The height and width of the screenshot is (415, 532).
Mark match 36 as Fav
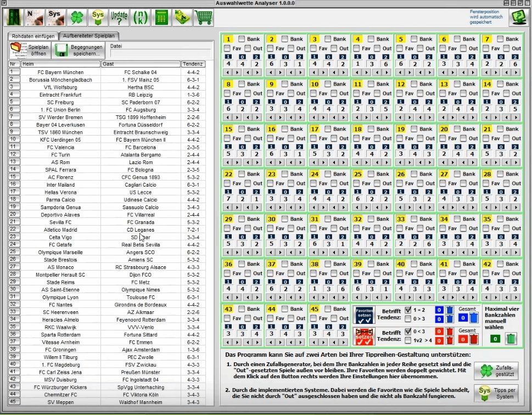(x=227, y=273)
